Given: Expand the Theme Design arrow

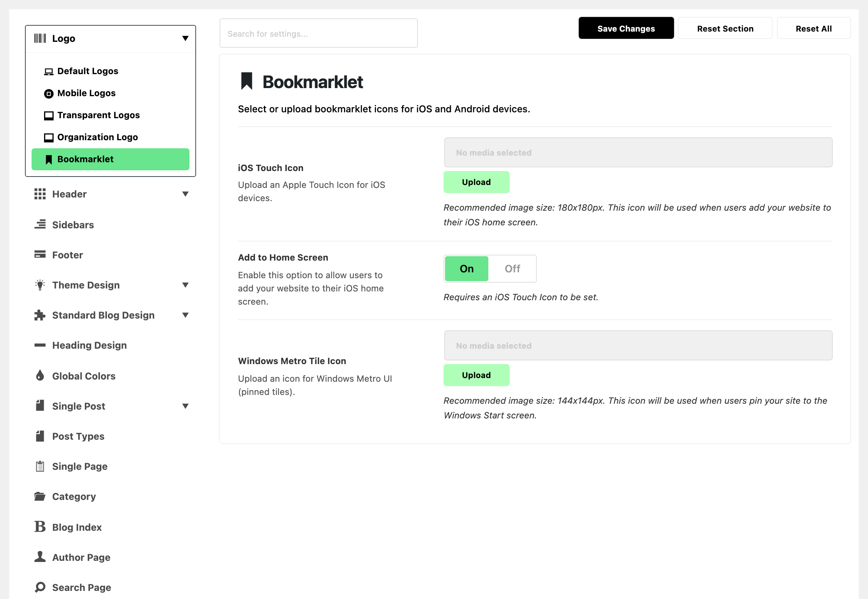Looking at the screenshot, I should (185, 285).
